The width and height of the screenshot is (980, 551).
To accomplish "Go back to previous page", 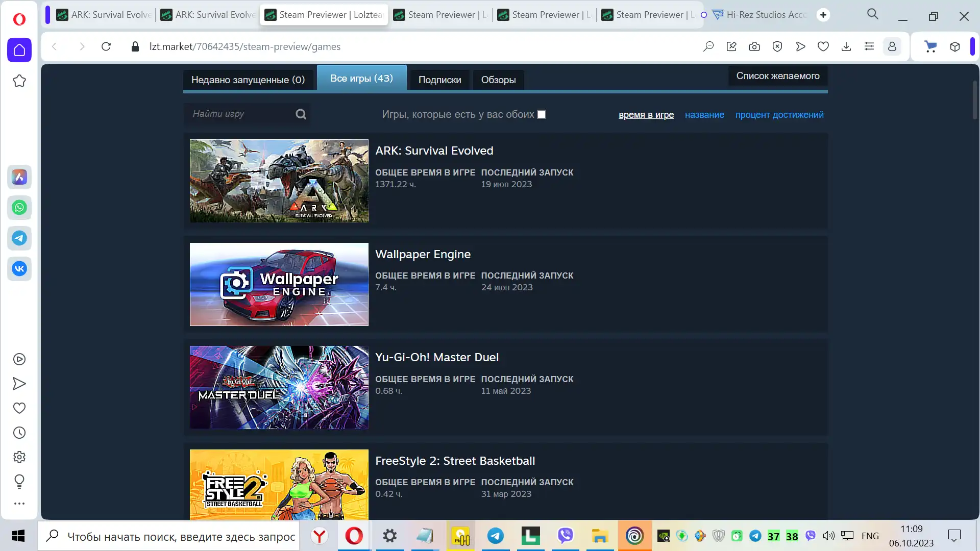I will tap(54, 46).
